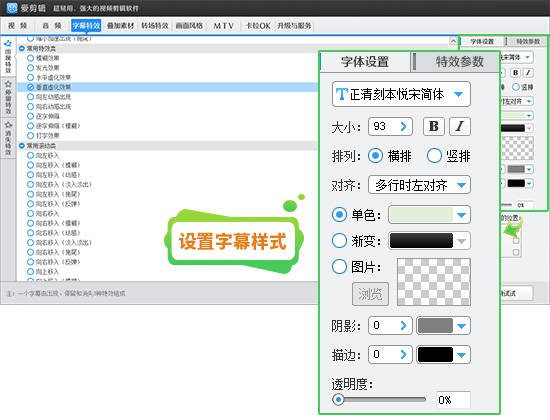Click the 阴影 value stepper arrow
This screenshot has width=550, height=420.
[x=403, y=326]
